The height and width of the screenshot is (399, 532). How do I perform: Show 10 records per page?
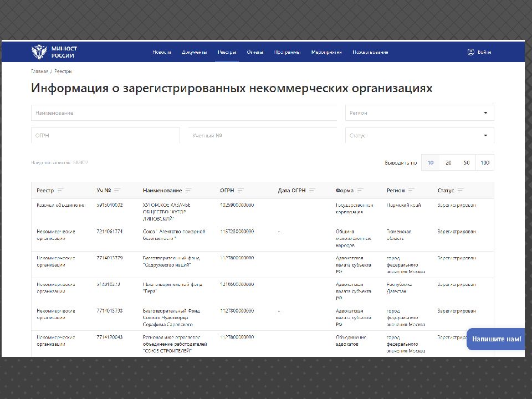tap(430, 162)
